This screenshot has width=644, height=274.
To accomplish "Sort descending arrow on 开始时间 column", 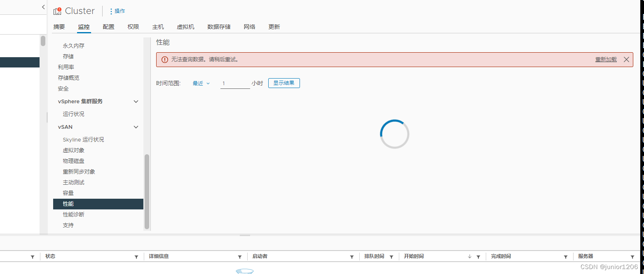I will 470,257.
